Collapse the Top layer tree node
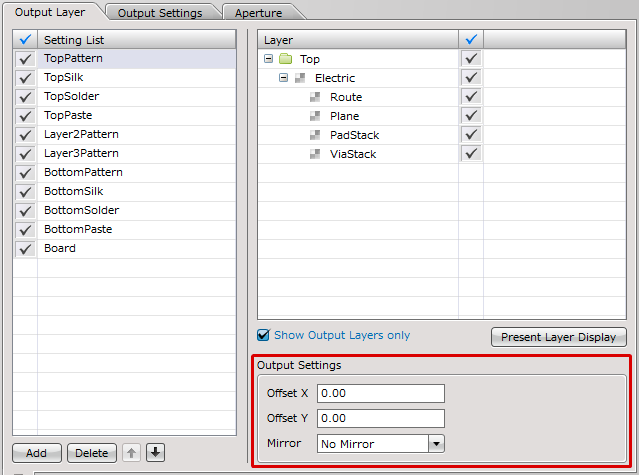 coord(268,59)
